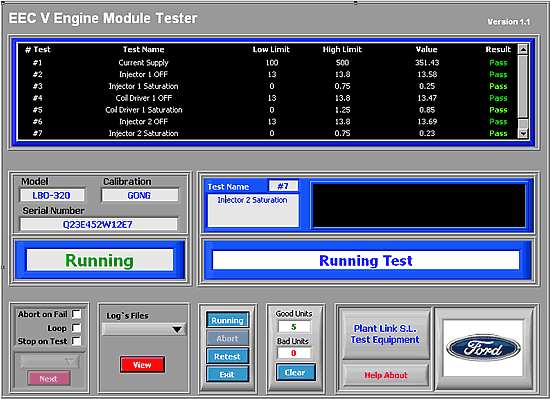The height and width of the screenshot is (399, 550).
Task: Clear the good and bad unit counters
Action: 295,372
